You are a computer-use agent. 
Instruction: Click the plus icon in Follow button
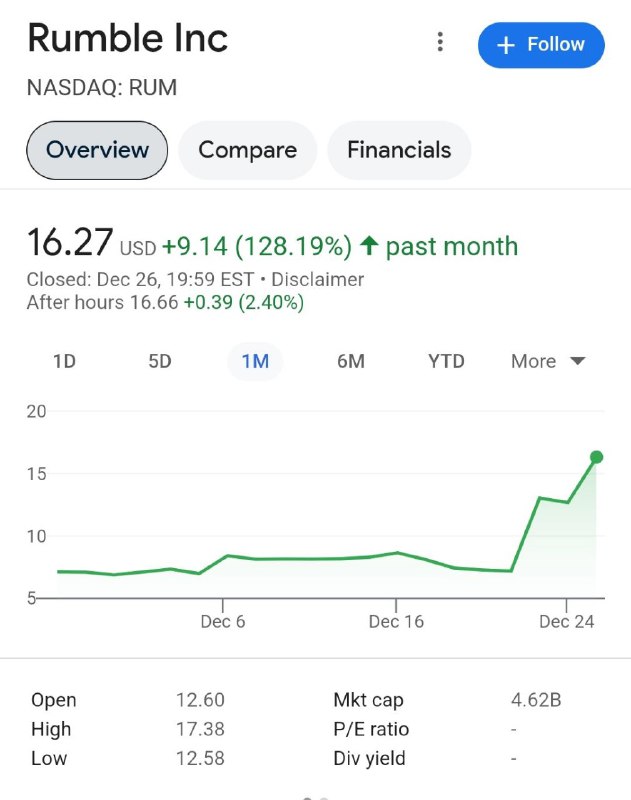point(505,45)
